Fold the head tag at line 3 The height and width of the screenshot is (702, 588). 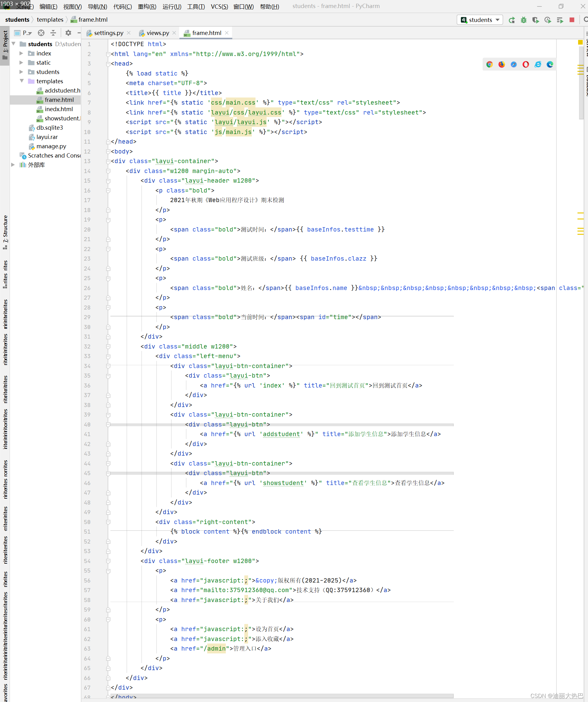coord(108,64)
